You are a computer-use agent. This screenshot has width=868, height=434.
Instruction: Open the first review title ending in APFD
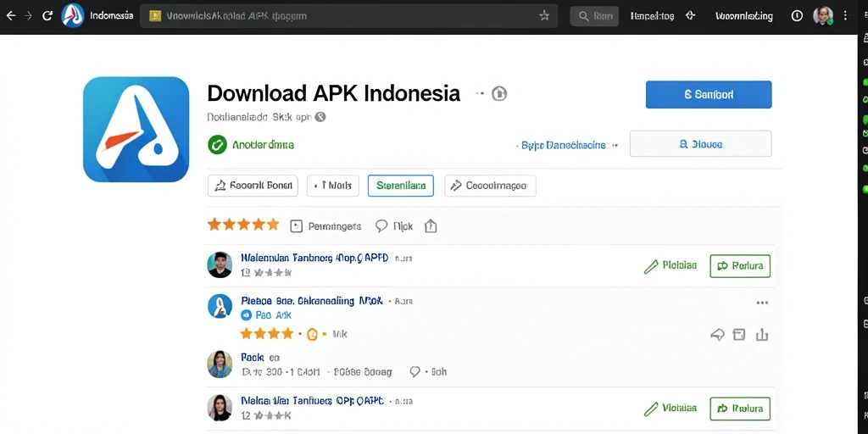pyautogui.click(x=314, y=258)
